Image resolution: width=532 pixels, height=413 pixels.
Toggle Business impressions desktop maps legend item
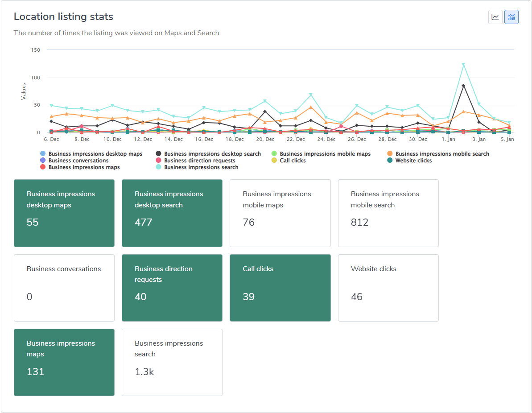tap(91, 154)
